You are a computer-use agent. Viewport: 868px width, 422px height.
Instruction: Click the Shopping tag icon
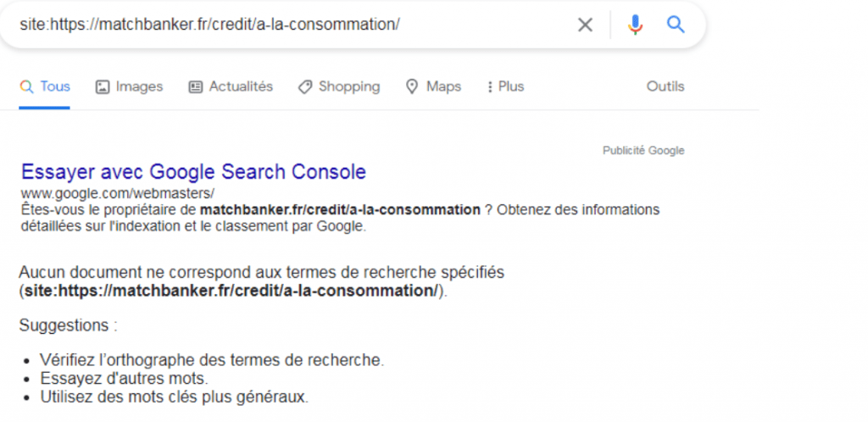pos(305,86)
